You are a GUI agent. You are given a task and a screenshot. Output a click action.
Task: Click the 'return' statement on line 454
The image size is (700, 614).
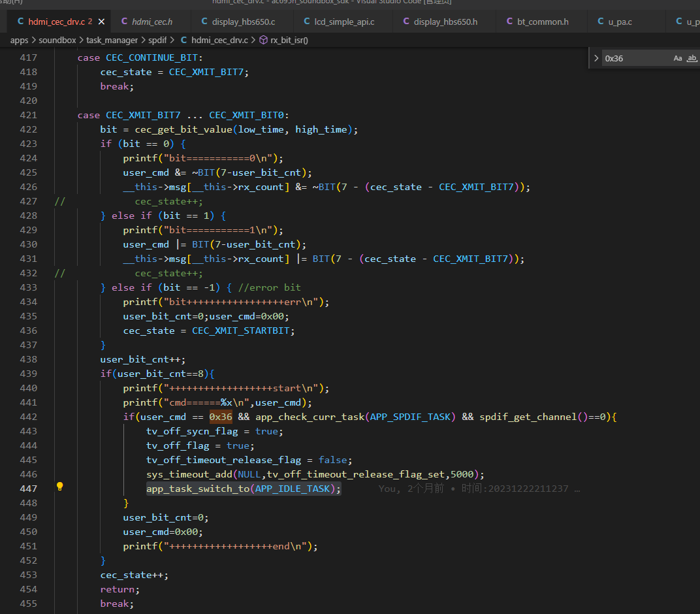click(x=118, y=589)
